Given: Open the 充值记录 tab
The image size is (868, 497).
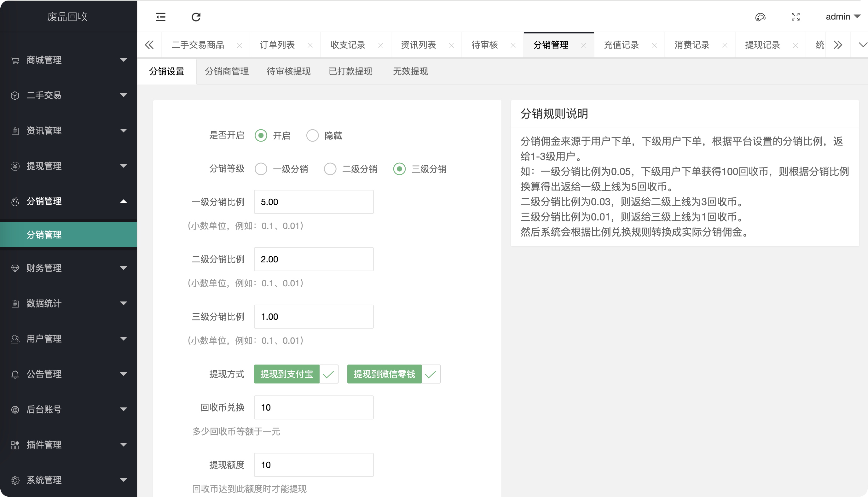Looking at the screenshot, I should 621,45.
